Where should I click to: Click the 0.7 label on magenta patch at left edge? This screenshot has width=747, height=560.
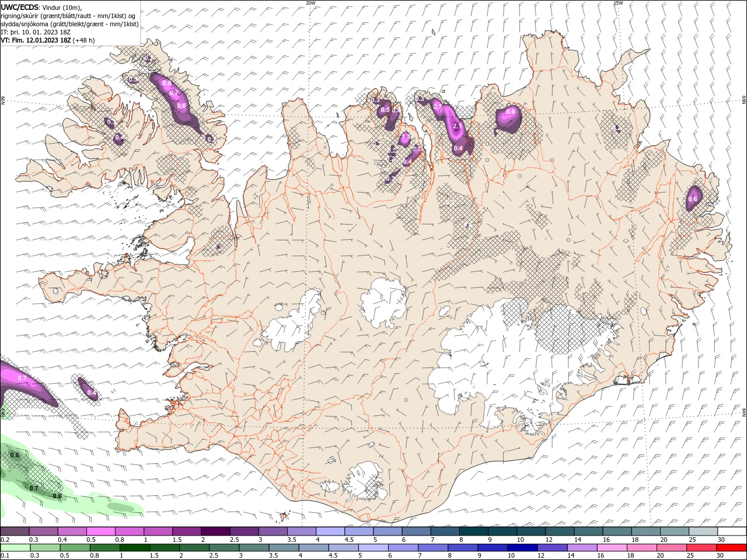point(22,379)
